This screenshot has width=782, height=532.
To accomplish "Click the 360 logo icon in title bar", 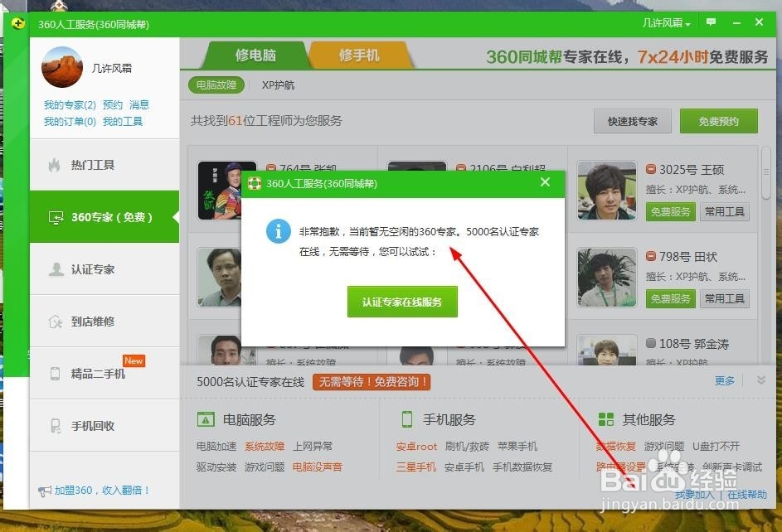I will click(x=18, y=23).
